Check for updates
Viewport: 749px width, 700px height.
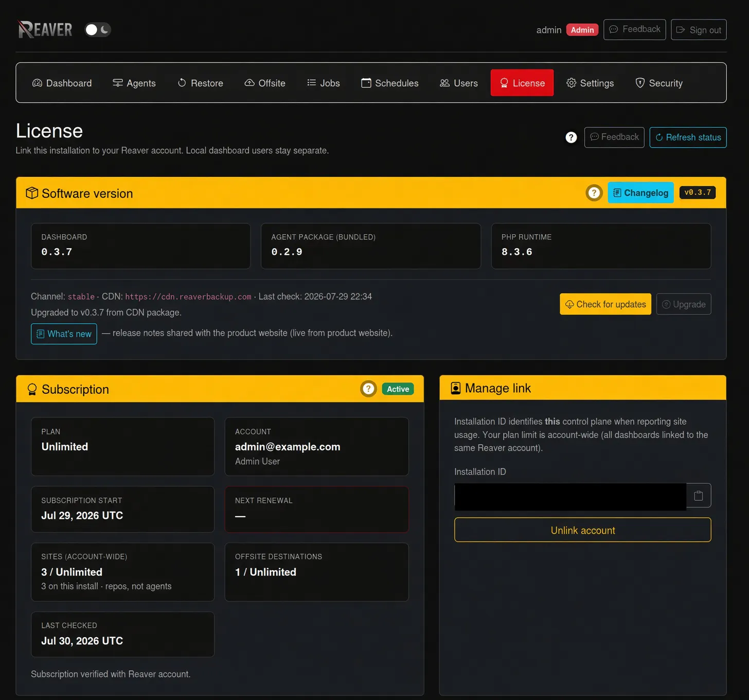point(605,304)
